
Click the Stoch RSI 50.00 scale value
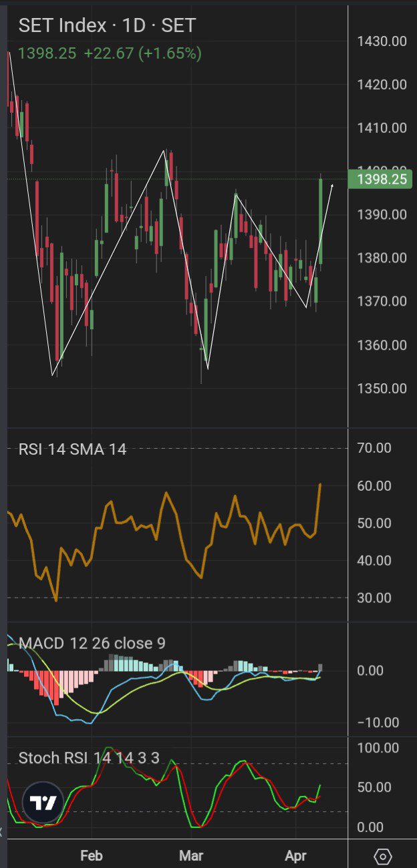click(374, 788)
